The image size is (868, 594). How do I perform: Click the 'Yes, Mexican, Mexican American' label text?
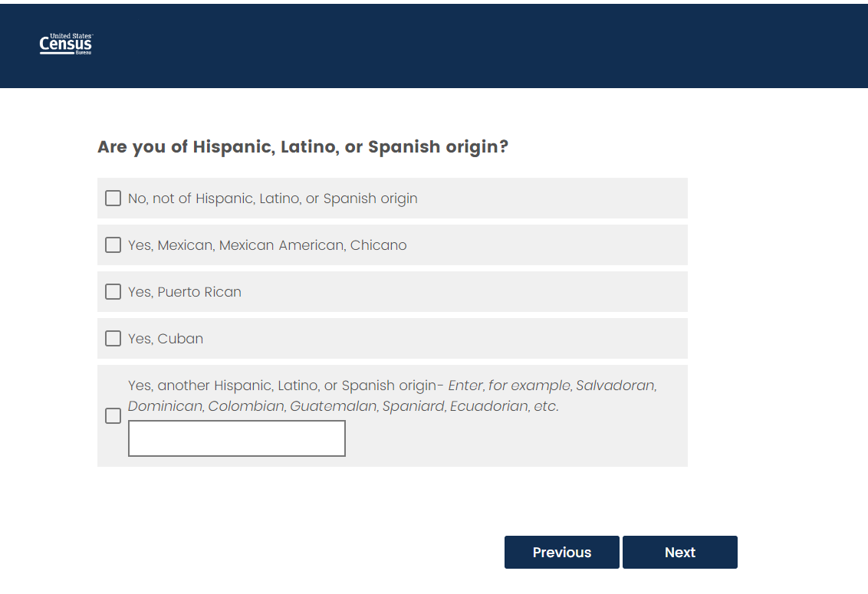[x=267, y=245]
